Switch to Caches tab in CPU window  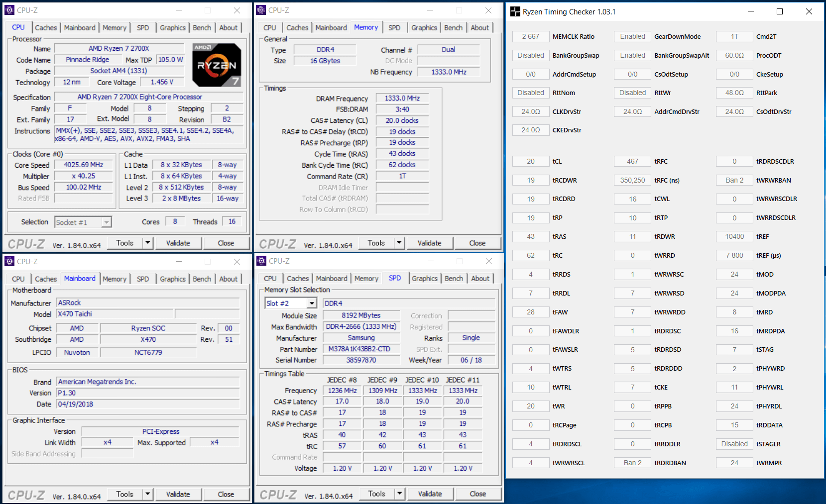[x=46, y=28]
